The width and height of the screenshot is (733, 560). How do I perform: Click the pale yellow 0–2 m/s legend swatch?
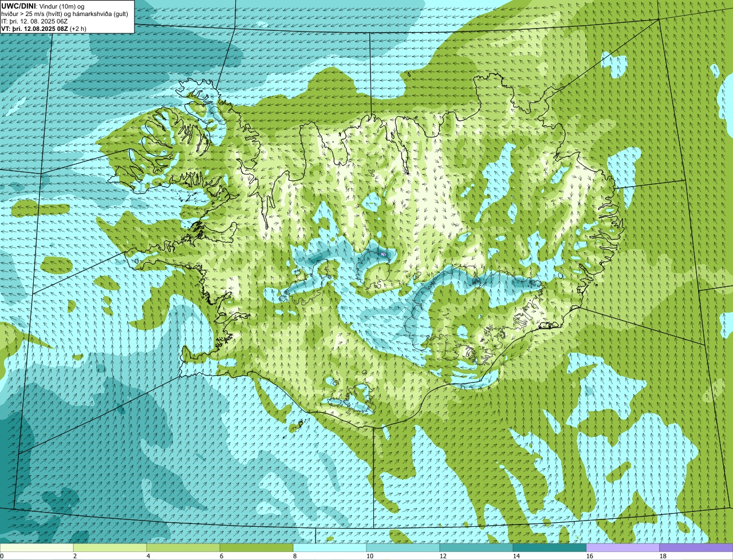pos(37,547)
